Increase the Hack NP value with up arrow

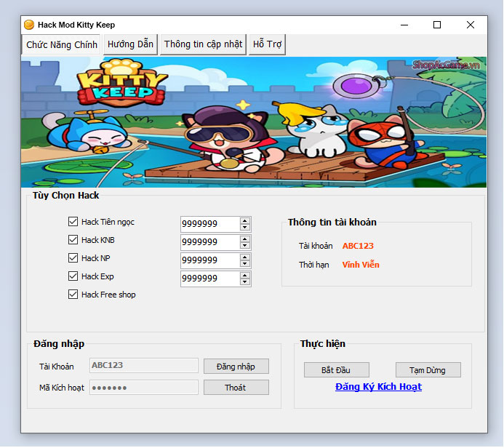[x=245, y=257]
